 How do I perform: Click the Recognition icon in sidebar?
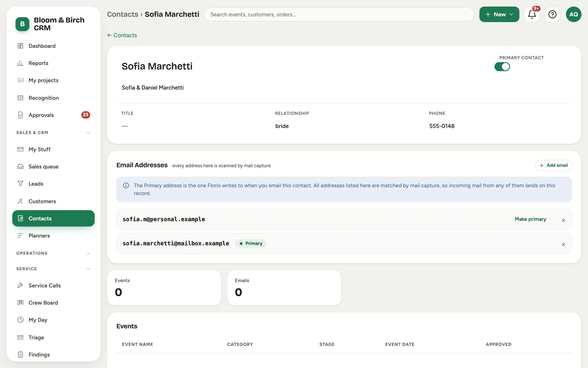[20, 98]
